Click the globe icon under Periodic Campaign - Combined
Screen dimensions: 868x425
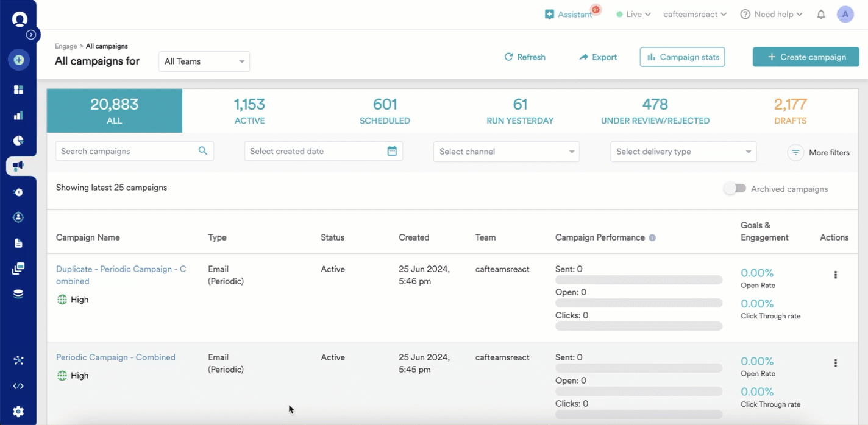pos(62,376)
